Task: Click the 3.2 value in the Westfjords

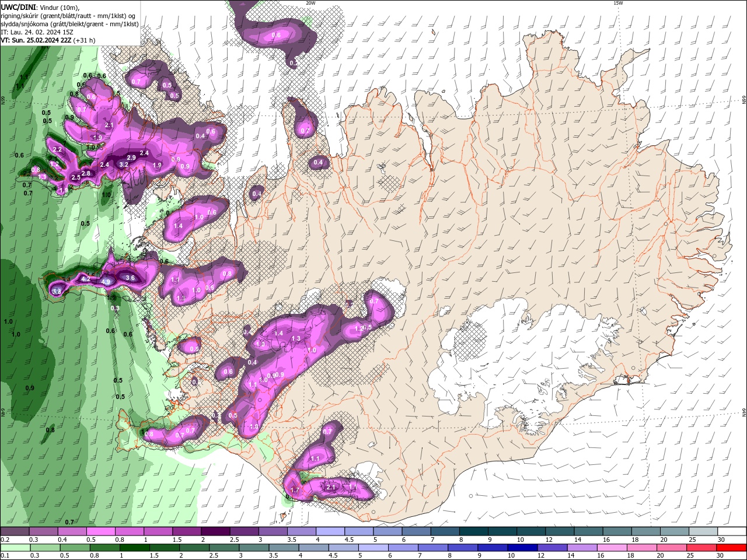Action: [x=124, y=164]
